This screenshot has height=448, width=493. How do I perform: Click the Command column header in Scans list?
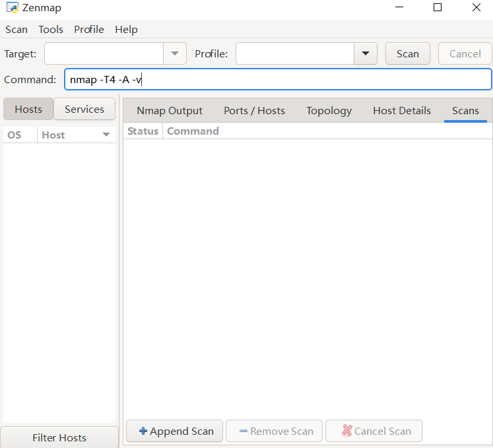pos(327,131)
